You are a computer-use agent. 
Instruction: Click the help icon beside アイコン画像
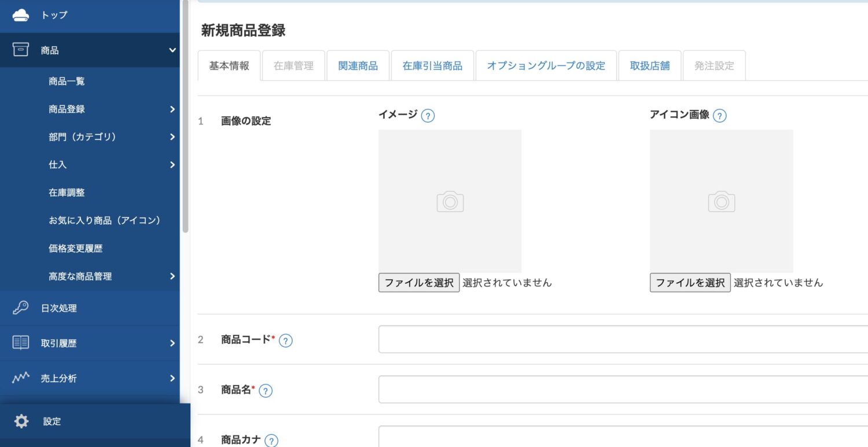719,115
